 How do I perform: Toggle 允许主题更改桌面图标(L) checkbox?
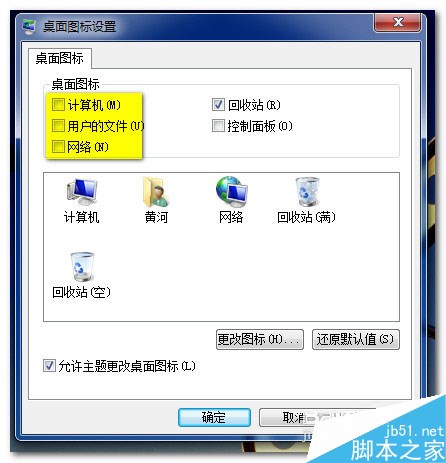49,366
